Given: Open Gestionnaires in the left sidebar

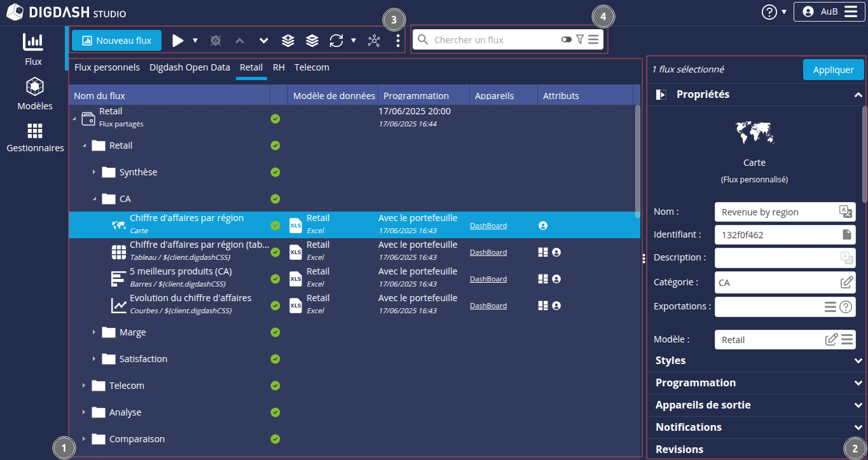Looking at the screenshot, I should click(35, 137).
